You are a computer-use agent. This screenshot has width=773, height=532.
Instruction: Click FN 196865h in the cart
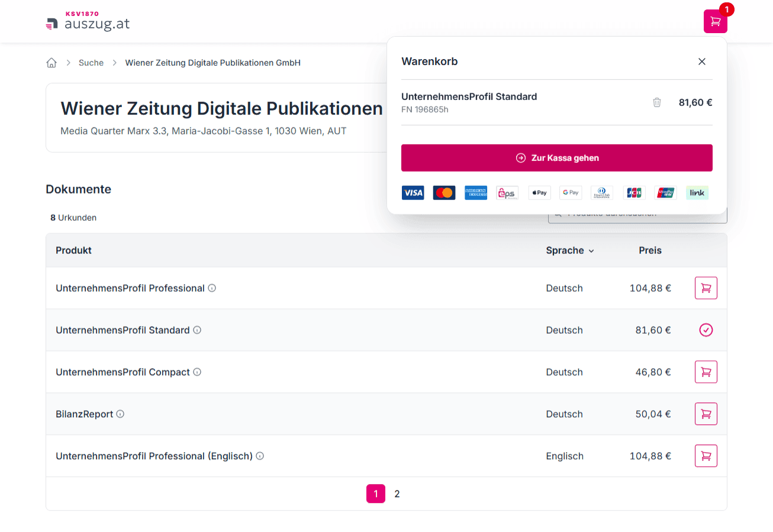point(425,109)
